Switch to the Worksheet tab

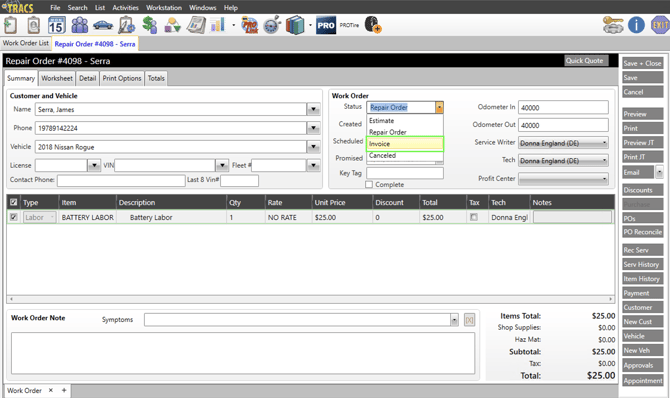click(57, 78)
